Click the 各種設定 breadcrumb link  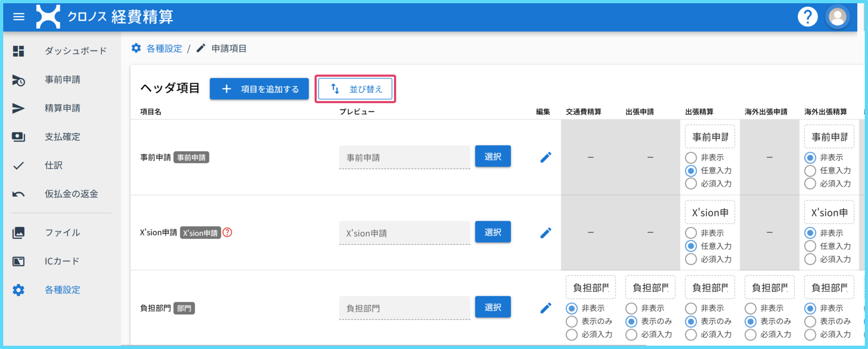[164, 49]
